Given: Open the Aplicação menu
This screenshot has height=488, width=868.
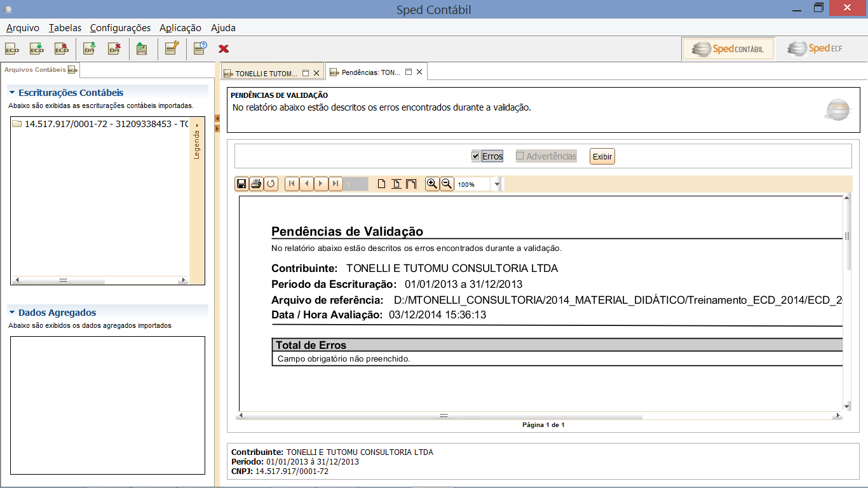Looking at the screenshot, I should (180, 28).
